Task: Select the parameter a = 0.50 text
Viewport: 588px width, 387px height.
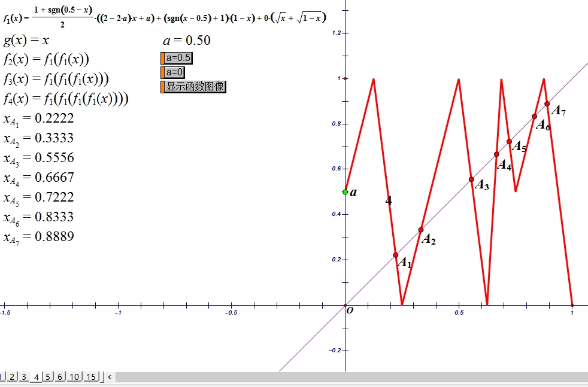Action: click(187, 40)
